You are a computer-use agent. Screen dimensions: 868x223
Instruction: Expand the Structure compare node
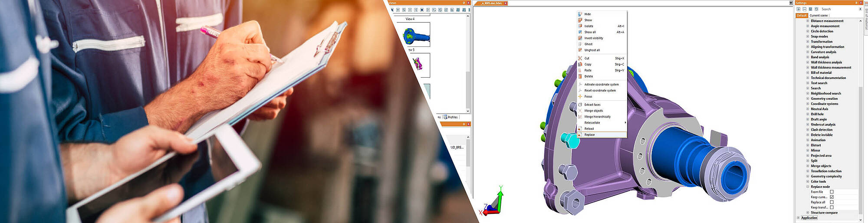(x=808, y=213)
